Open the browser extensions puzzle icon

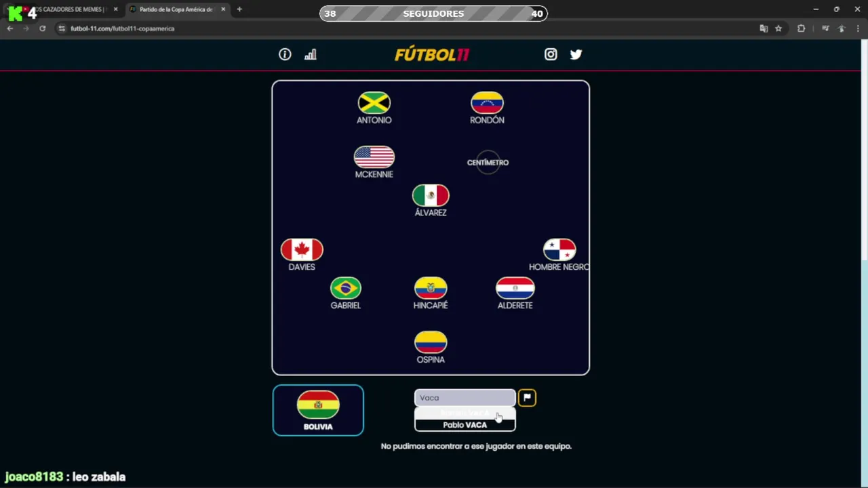801,28
